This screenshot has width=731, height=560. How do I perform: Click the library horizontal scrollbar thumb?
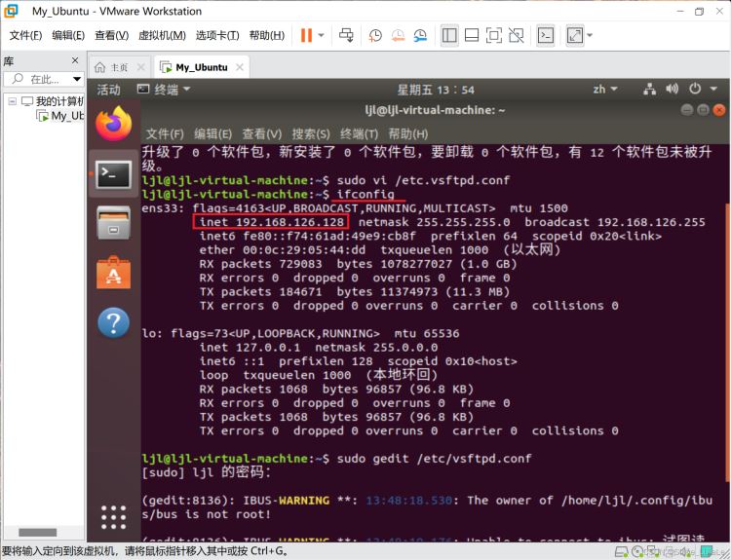[37, 533]
